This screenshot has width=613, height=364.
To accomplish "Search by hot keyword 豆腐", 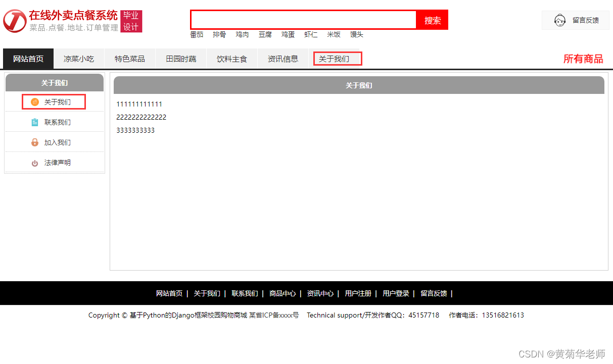I will pyautogui.click(x=265, y=34).
